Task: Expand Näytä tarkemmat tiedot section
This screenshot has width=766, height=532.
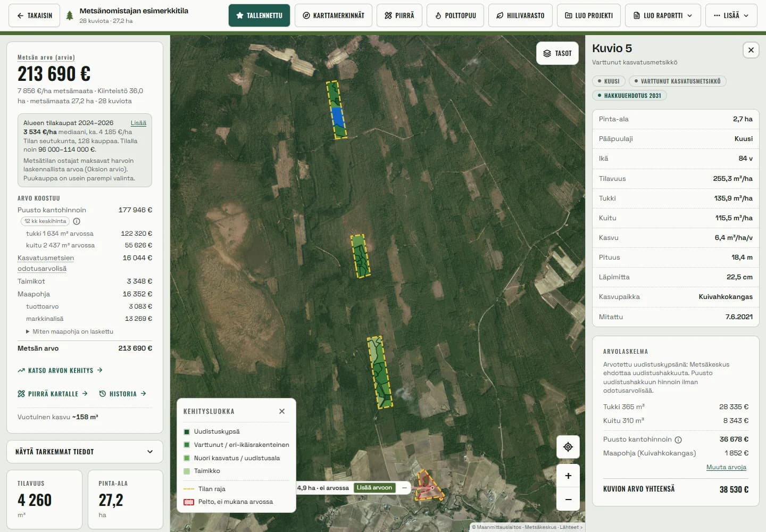Action: 85,452
